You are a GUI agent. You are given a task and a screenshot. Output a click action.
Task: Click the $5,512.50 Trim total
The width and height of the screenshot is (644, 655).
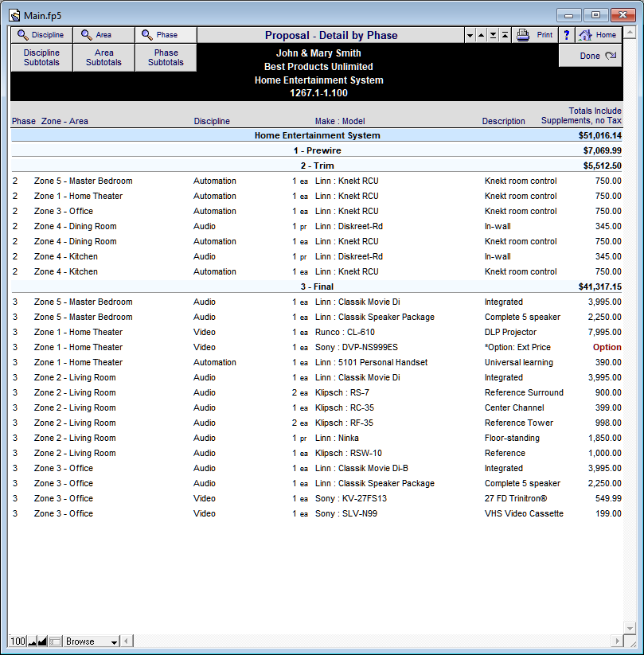click(603, 166)
